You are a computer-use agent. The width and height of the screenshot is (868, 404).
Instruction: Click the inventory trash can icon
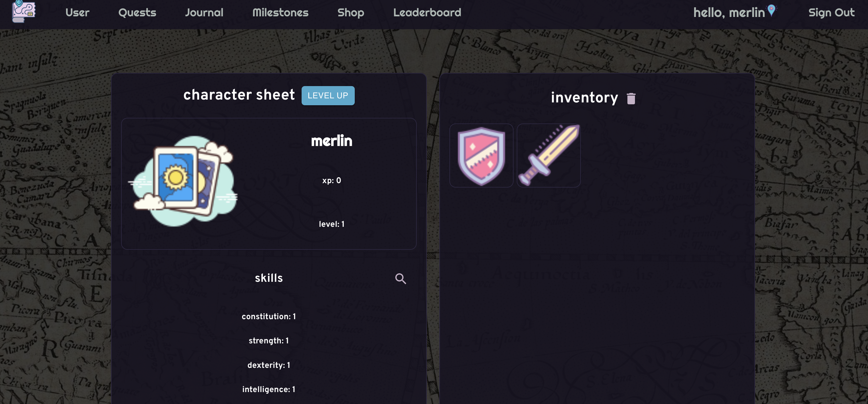coord(631,99)
